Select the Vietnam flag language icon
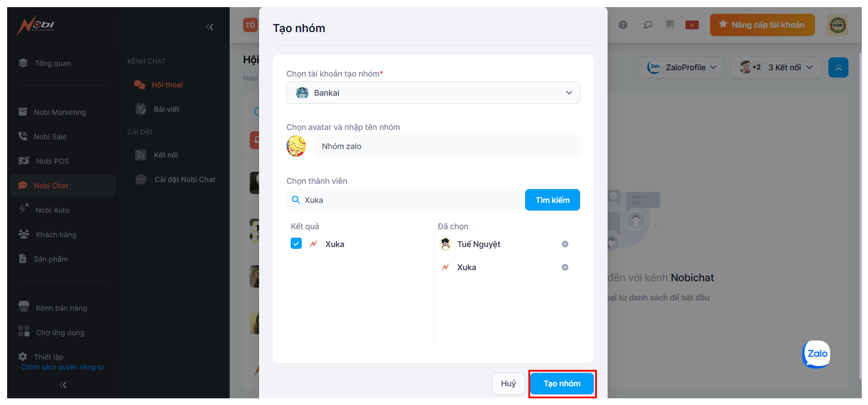The width and height of the screenshot is (868, 405). click(x=692, y=25)
